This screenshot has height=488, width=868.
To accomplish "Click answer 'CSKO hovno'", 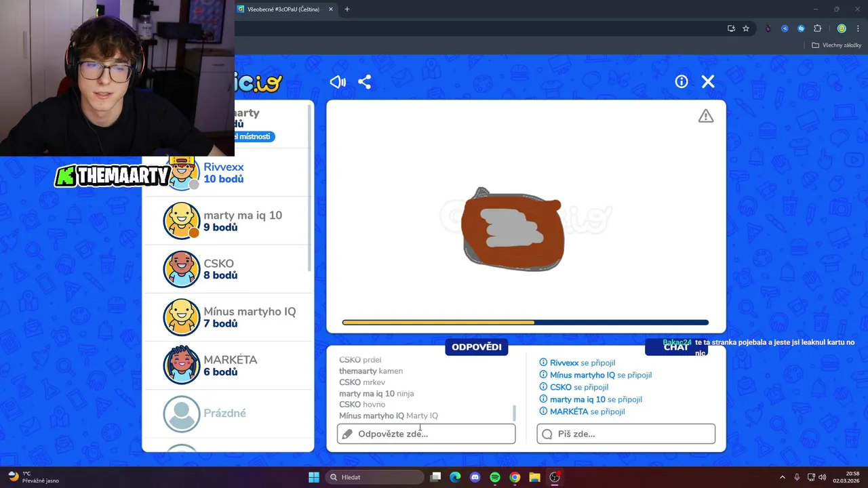I will click(362, 405).
